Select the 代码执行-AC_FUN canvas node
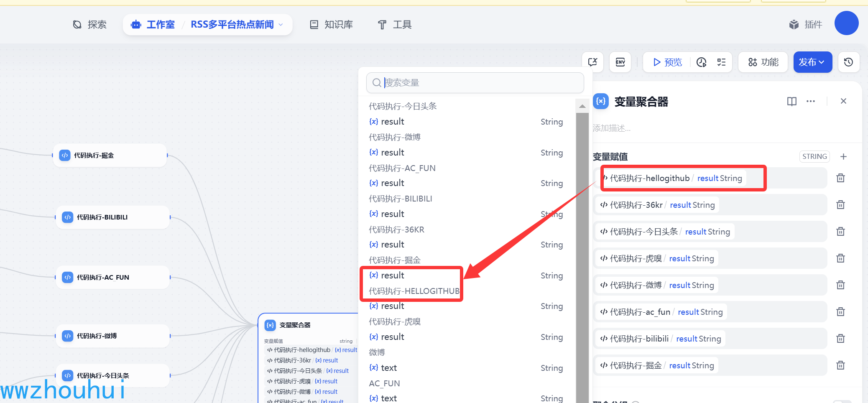 coord(112,278)
